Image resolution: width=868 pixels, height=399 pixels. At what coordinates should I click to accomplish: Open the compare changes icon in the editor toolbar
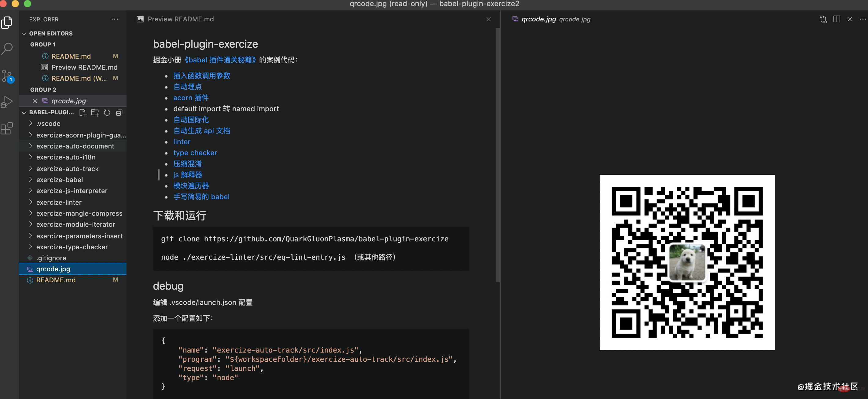point(823,19)
